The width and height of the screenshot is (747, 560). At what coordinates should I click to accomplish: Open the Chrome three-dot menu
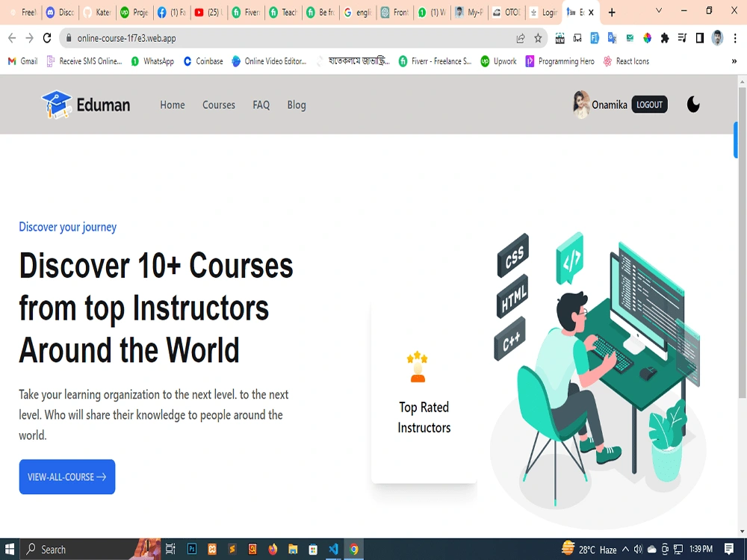coord(735,39)
